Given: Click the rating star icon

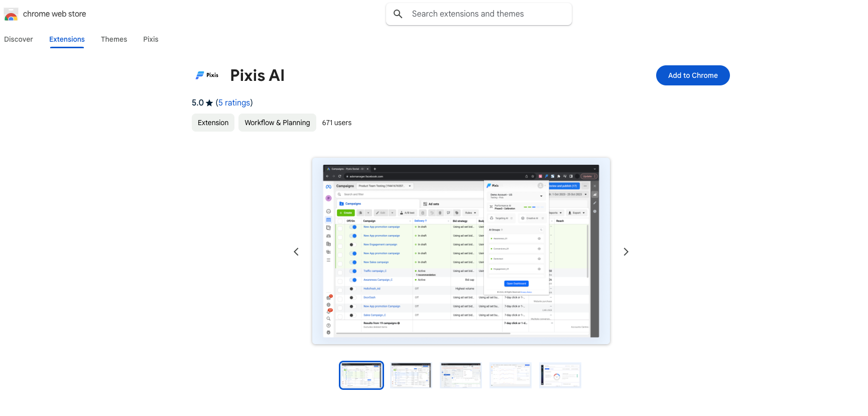Looking at the screenshot, I should (x=209, y=103).
